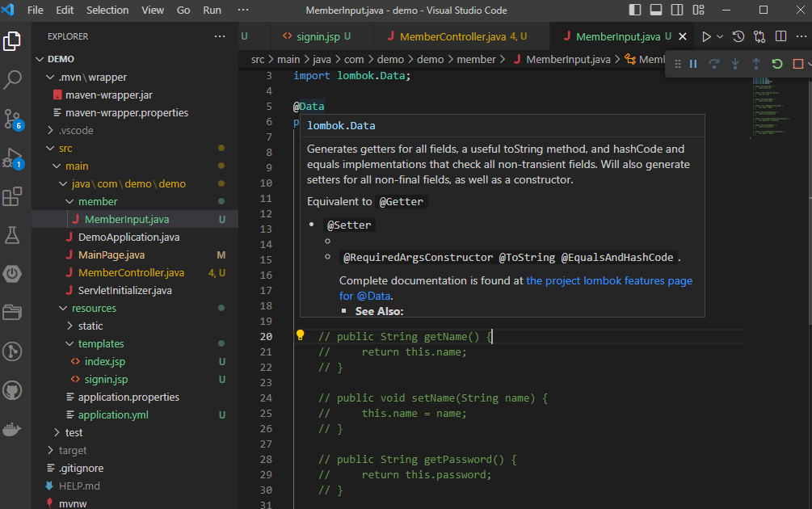Viewport: 812px width, 509px height.
Task: Open the GitHub view in activity bar
Action: 12,390
